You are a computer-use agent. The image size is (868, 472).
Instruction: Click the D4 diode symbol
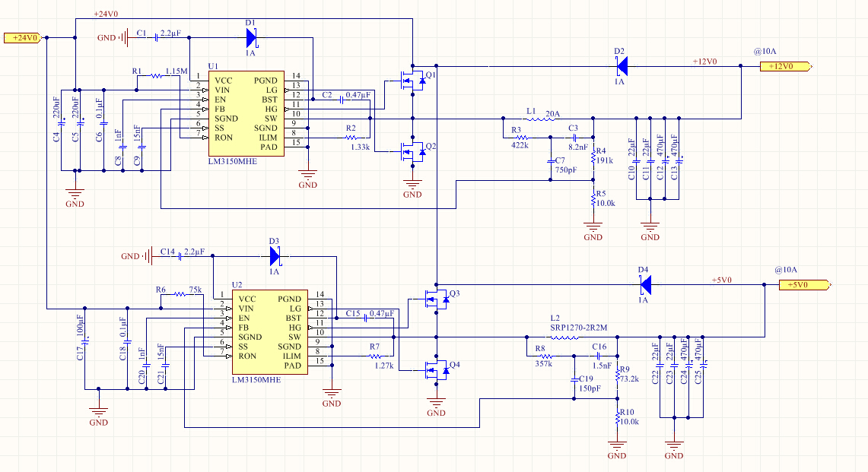645,285
